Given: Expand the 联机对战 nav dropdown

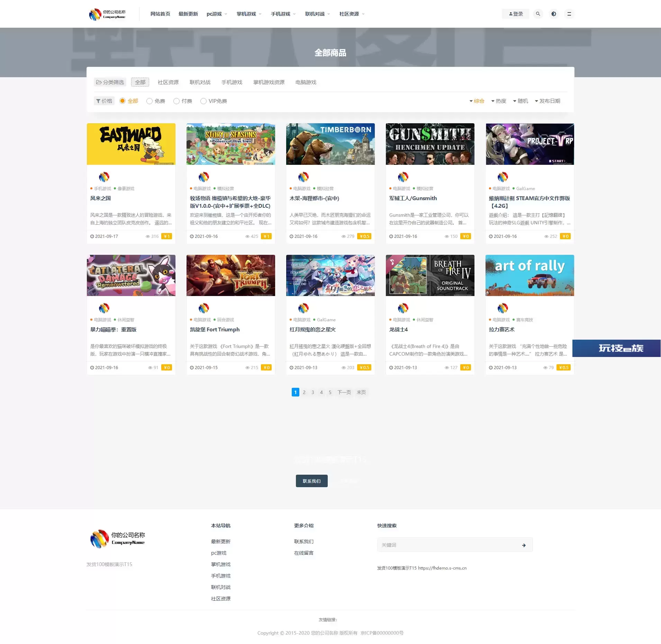Looking at the screenshot, I should pos(318,14).
